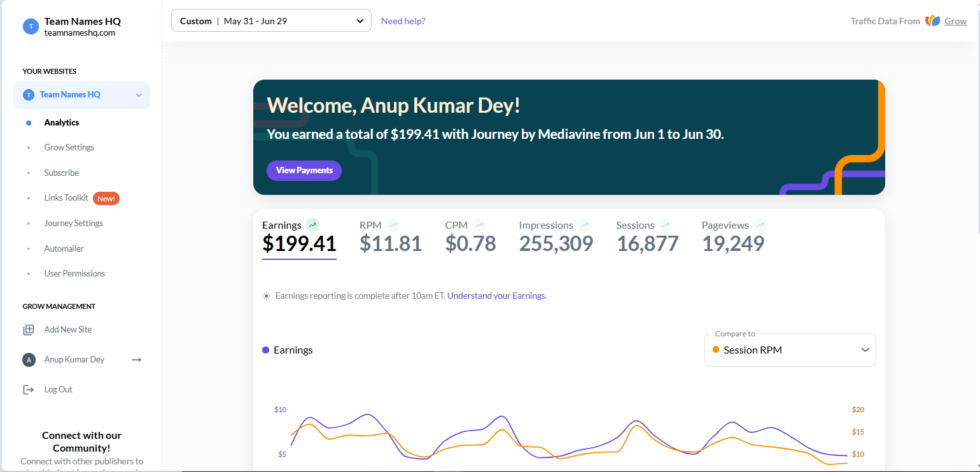Click the sun icon by the earnings reporting note
The image size is (980, 472).
point(267,296)
